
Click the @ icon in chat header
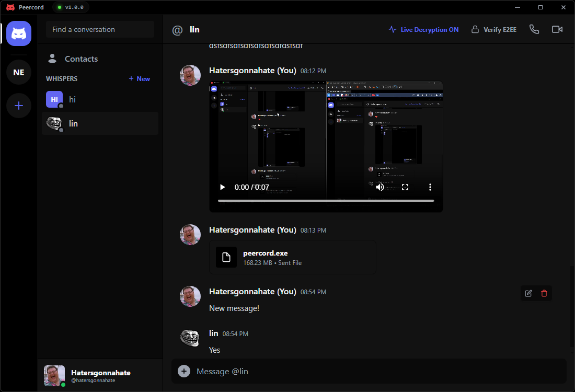(178, 30)
